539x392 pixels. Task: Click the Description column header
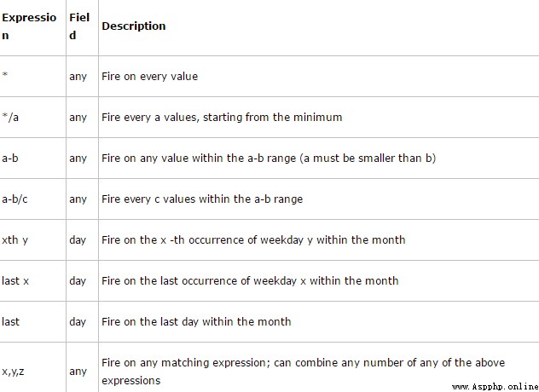[x=134, y=26]
